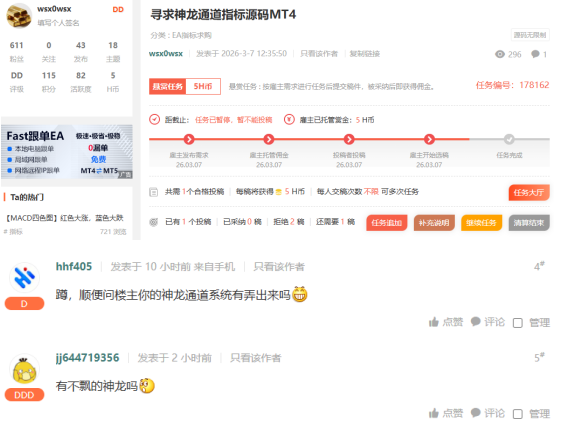Click the orange DD rank badge by wsx0wsx
This screenshot has width=567, height=430.
pos(118,9)
